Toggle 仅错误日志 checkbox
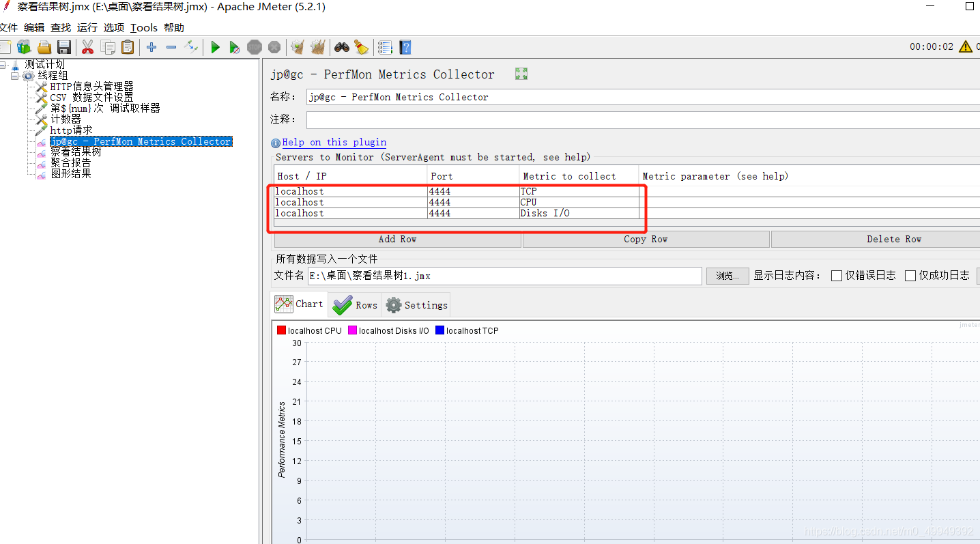The image size is (980, 544). 837,276
